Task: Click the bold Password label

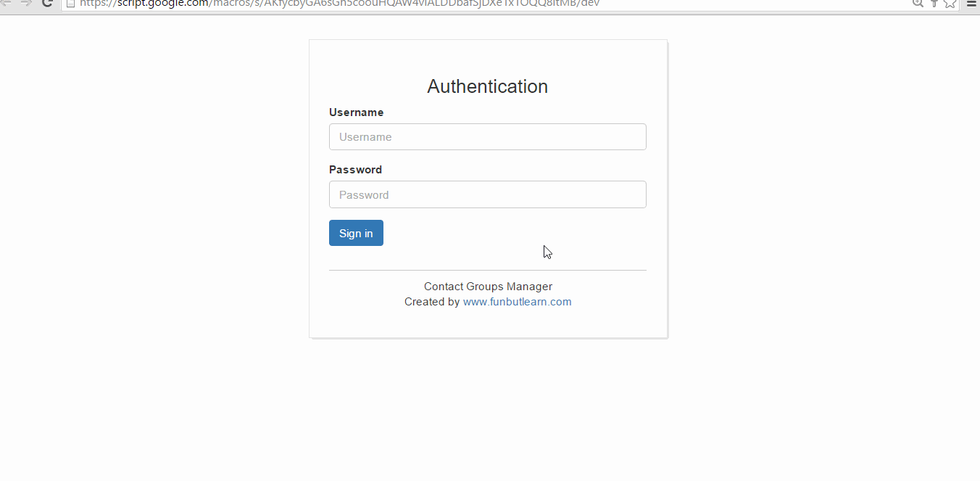Action: point(355,170)
